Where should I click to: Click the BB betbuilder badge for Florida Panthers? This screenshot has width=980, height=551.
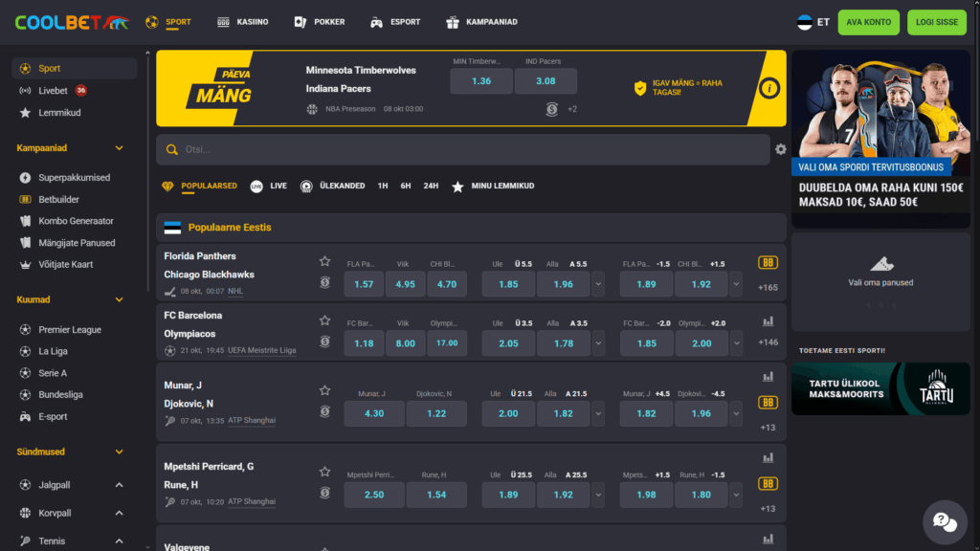coord(768,263)
